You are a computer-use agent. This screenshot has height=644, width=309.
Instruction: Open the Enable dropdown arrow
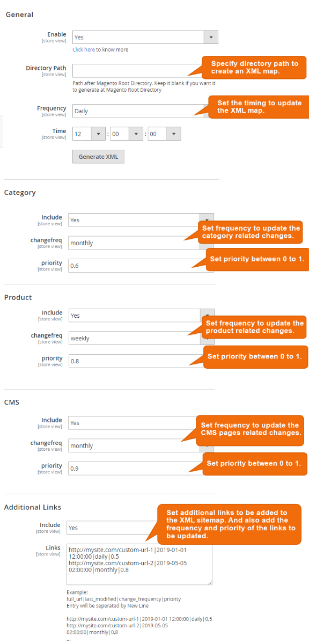211,37
